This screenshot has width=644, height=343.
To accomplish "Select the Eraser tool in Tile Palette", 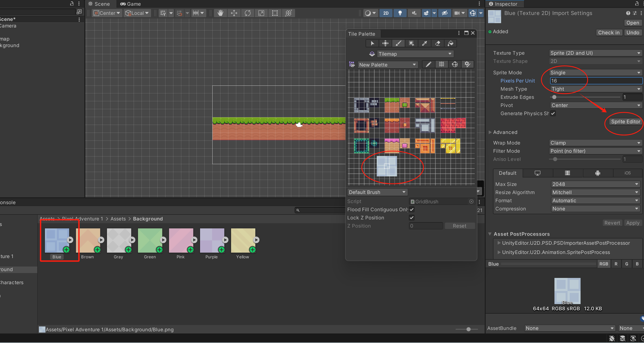I will pyautogui.click(x=438, y=43).
